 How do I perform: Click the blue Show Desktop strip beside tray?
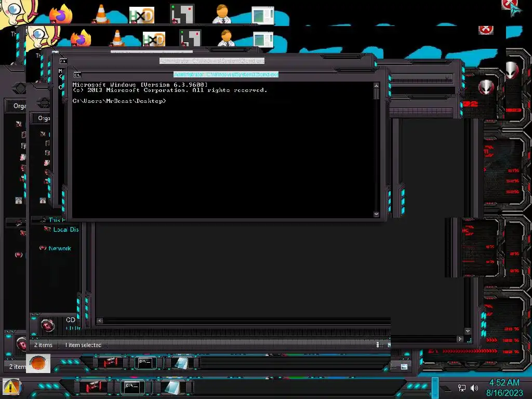435,387
